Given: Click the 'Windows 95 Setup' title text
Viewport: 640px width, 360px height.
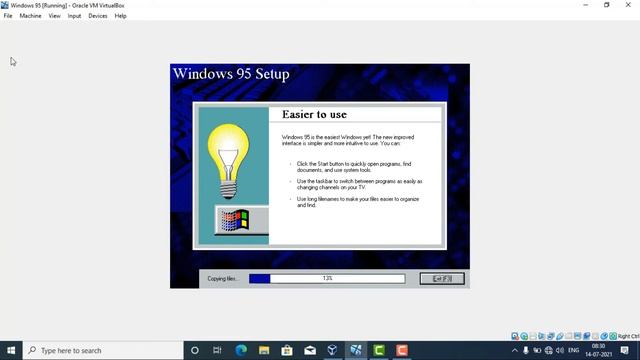Looking at the screenshot, I should tap(231, 74).
